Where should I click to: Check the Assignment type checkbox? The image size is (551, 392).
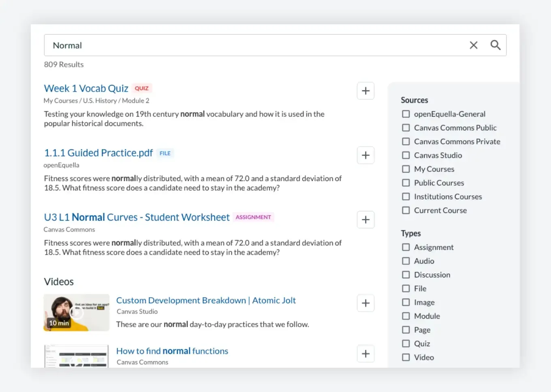406,247
